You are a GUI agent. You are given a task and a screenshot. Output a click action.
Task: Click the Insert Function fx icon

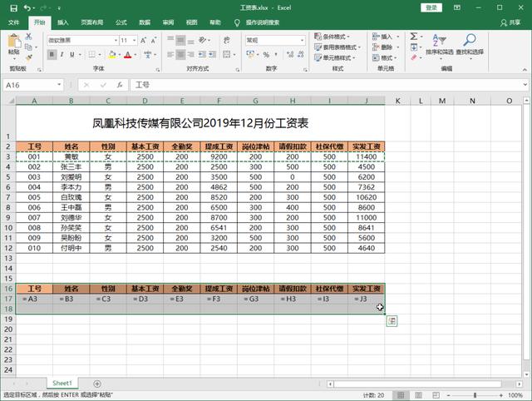click(121, 85)
